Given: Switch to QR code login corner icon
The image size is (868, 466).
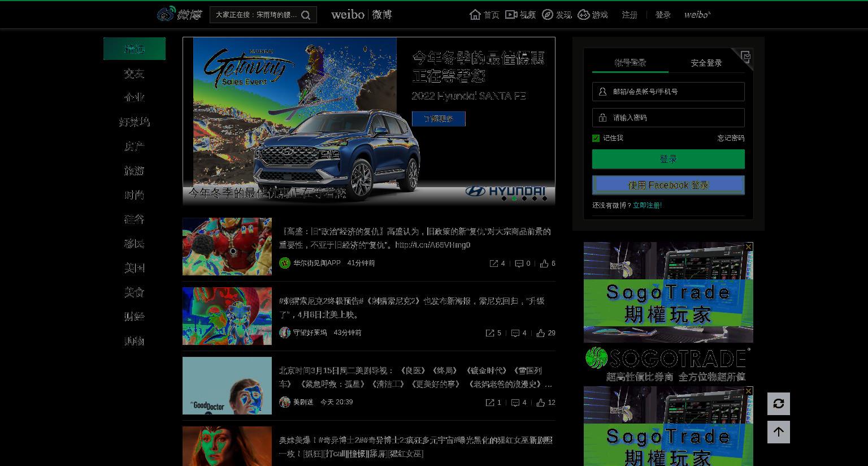Looking at the screenshot, I should [745, 57].
